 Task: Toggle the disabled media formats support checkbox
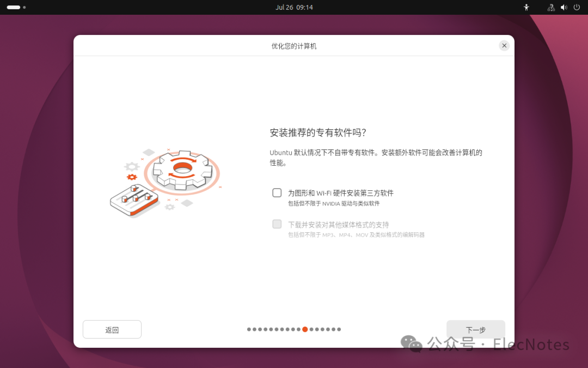coord(277,224)
